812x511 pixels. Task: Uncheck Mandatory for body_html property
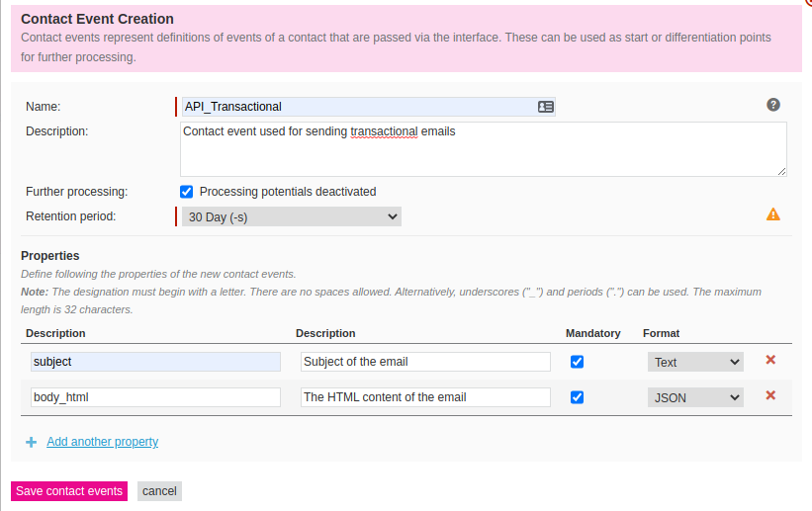tap(577, 397)
